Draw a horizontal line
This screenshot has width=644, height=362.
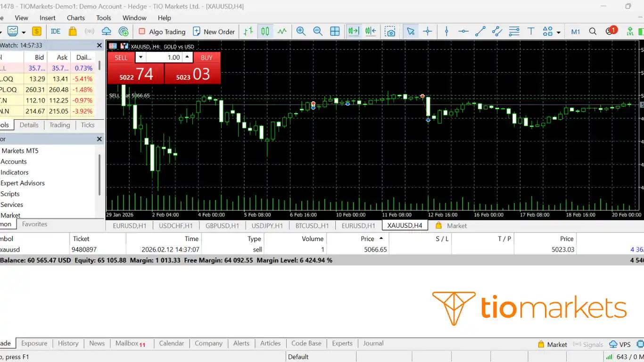463,32
